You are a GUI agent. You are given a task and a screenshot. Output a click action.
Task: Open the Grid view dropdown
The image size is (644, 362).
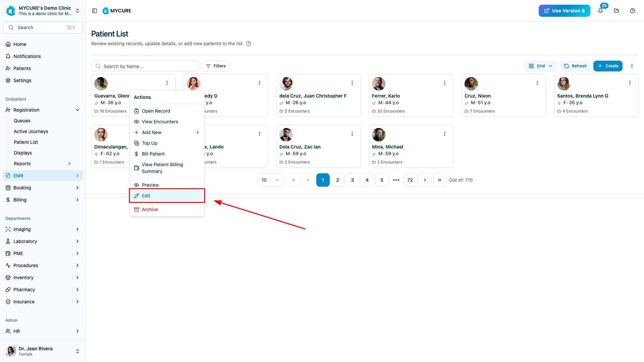point(540,66)
